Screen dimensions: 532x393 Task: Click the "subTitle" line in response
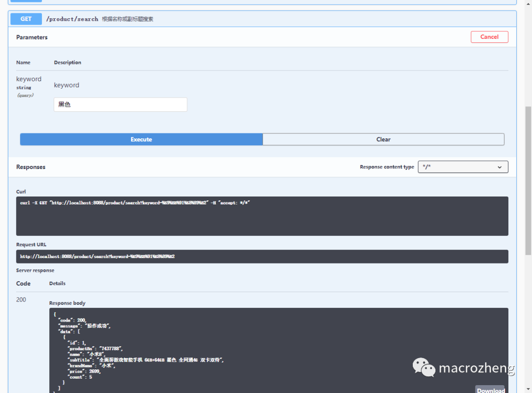[146, 360]
